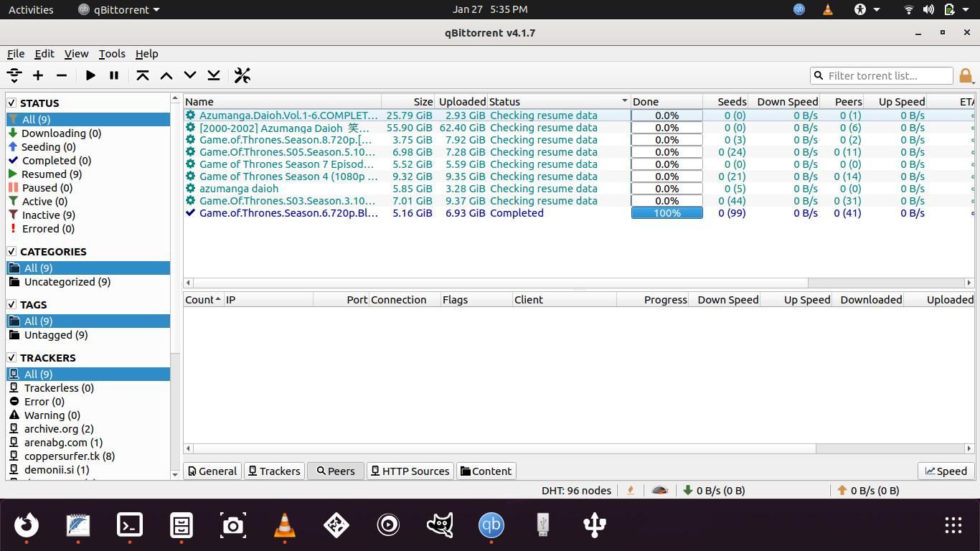Image resolution: width=980 pixels, height=551 pixels.
Task: Switch to the Content tab
Action: tap(486, 471)
